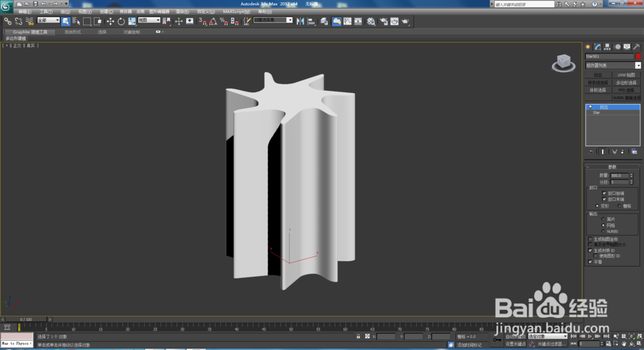Viewport: 644px width, 350px height.
Task: Open the Material Editor icon
Action: pyautogui.click(x=371, y=21)
